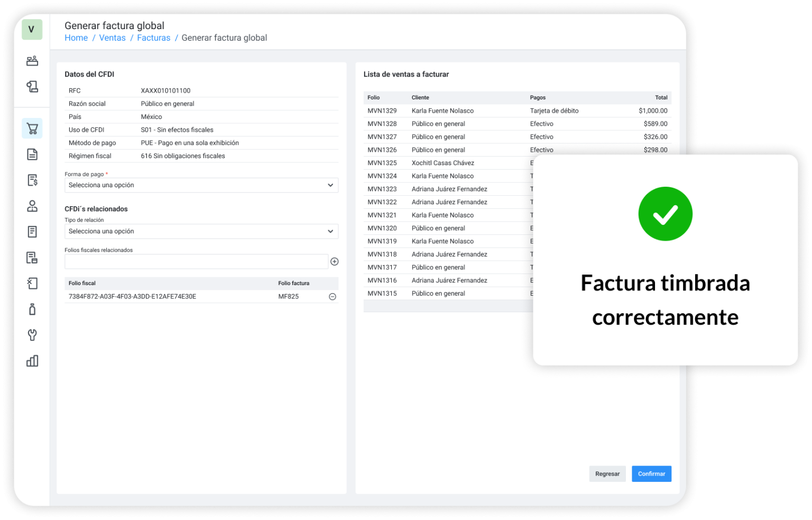This screenshot has width=812, height=520.
Task: Navigate to Ventas breadcrumb link
Action: coord(112,38)
